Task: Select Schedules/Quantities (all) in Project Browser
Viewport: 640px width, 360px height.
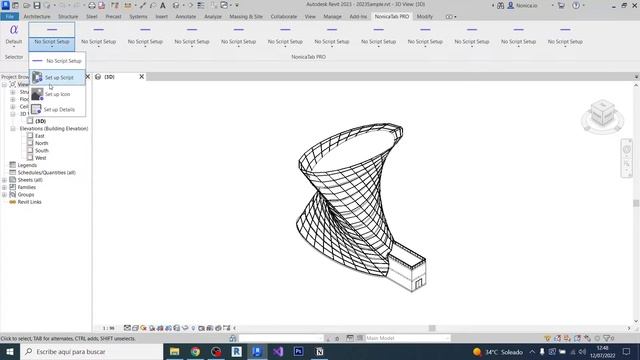Action: 47,172
